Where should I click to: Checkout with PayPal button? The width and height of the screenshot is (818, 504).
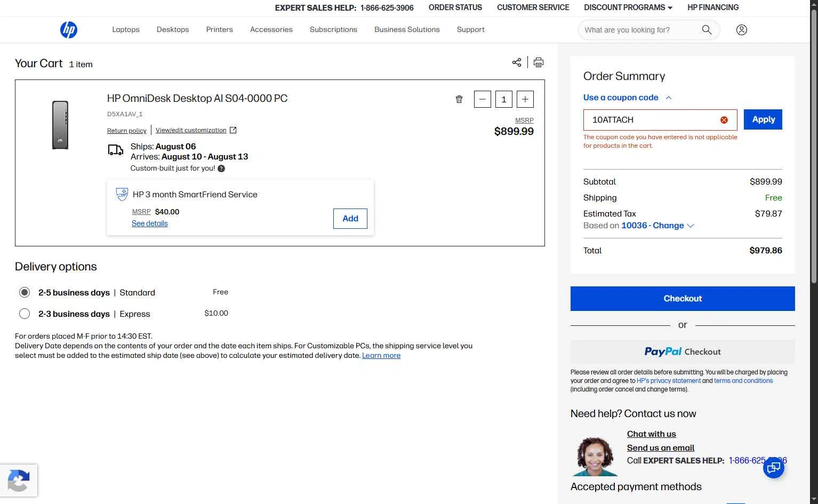tap(683, 352)
